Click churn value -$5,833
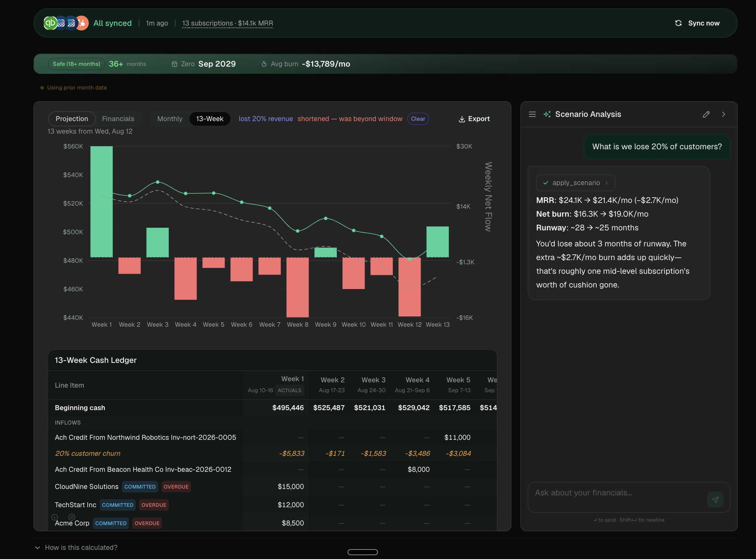 [x=292, y=454]
